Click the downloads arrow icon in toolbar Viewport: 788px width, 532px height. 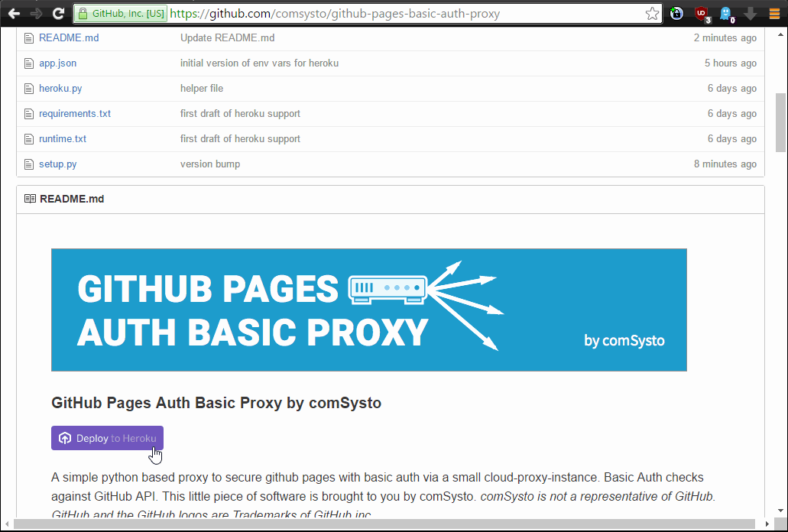click(x=751, y=14)
